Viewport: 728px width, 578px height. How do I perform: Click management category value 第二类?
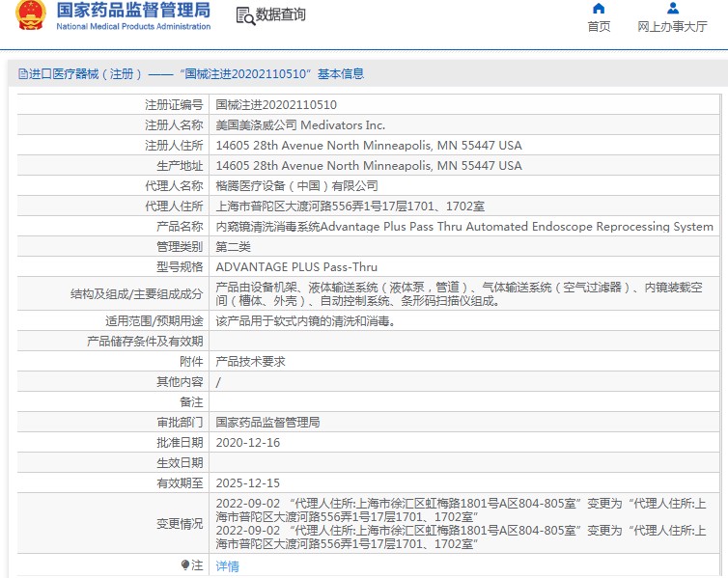click(x=233, y=247)
